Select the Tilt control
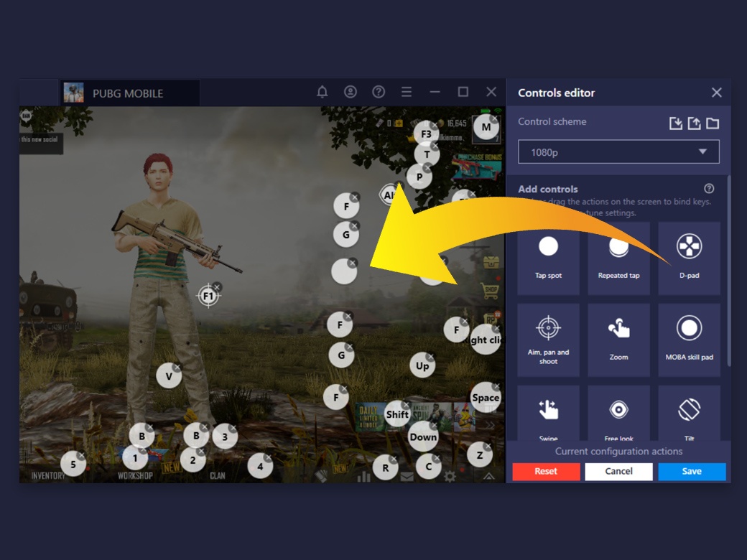The width and height of the screenshot is (747, 560). click(689, 414)
